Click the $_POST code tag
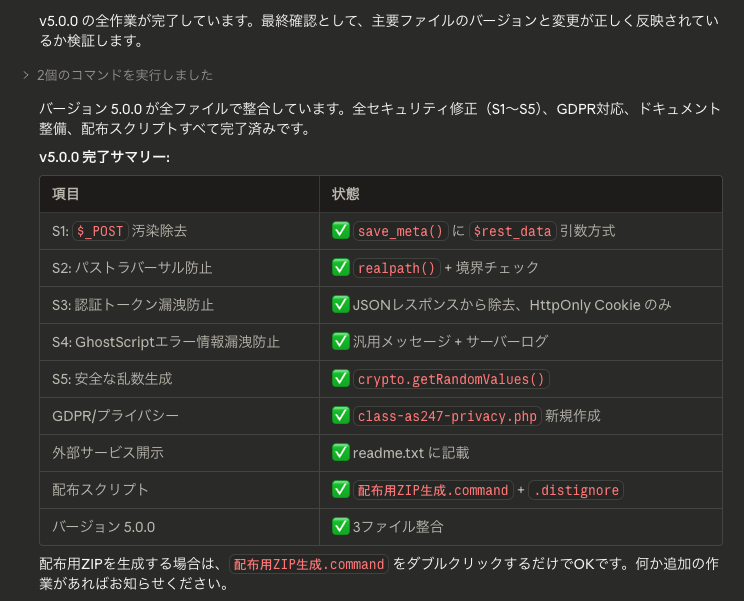Image resolution: width=744 pixels, height=601 pixels. [100, 231]
